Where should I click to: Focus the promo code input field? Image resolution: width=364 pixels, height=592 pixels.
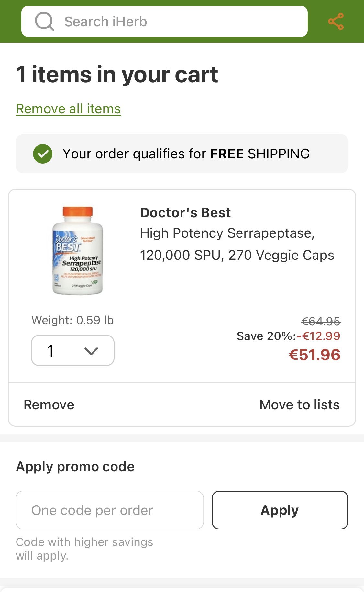click(109, 510)
